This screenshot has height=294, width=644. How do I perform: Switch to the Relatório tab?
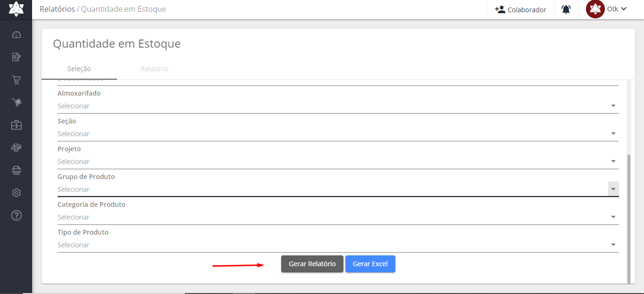[x=155, y=69]
